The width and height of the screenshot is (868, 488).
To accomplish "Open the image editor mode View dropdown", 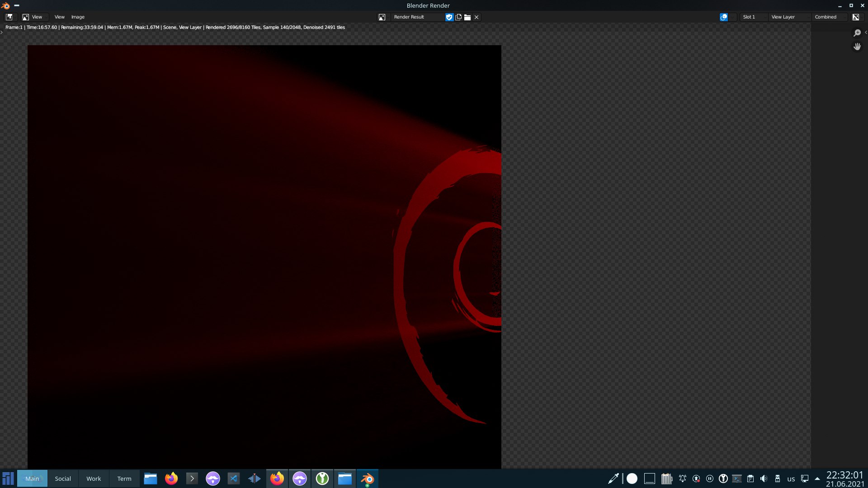I will [x=34, y=17].
